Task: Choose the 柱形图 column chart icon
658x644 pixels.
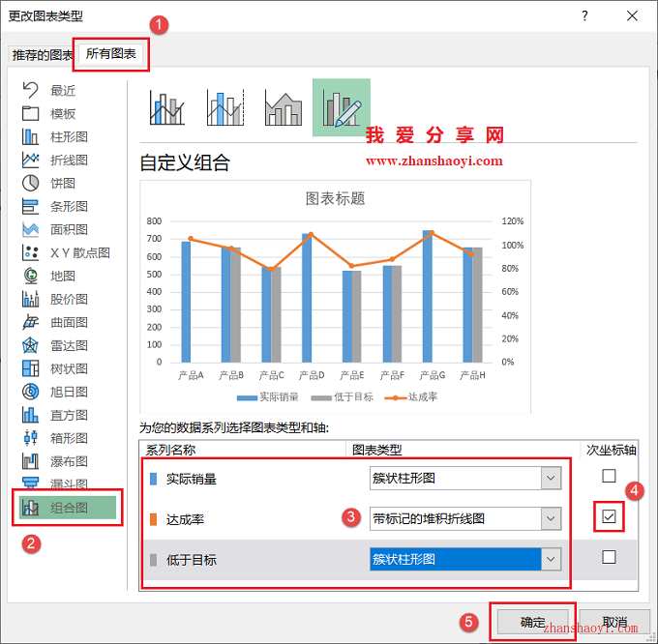Action: coord(30,136)
